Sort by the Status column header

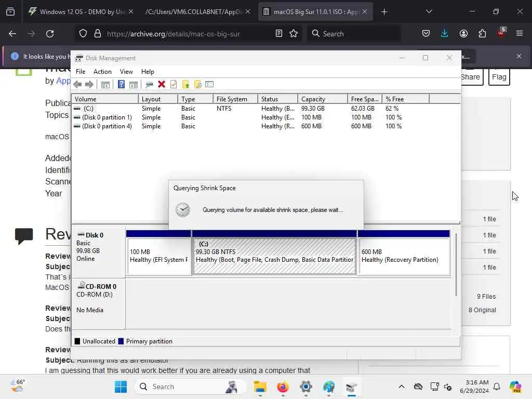pos(278,99)
